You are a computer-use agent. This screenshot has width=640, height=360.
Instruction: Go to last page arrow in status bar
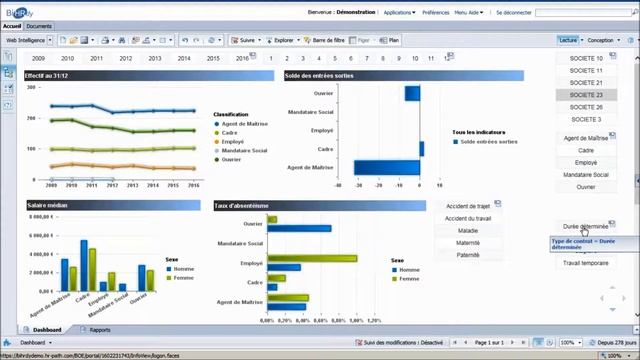[x=523, y=342]
